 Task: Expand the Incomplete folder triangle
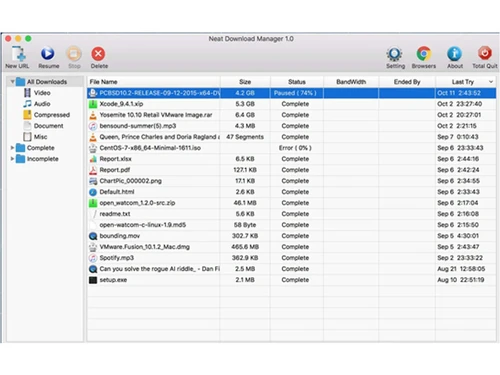pyautogui.click(x=12, y=159)
